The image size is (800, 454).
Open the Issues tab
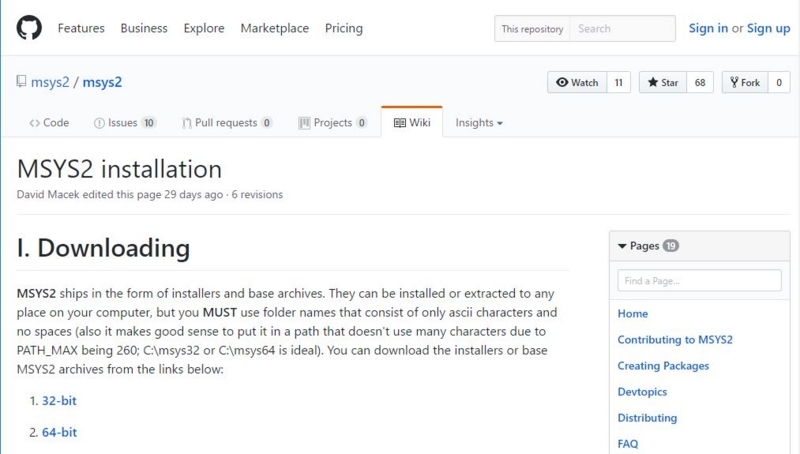point(124,122)
